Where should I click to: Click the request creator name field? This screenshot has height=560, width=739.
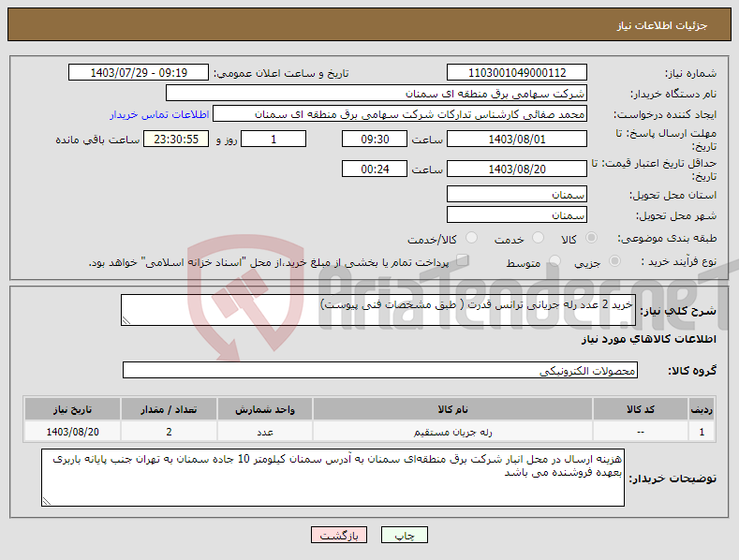coord(400,114)
